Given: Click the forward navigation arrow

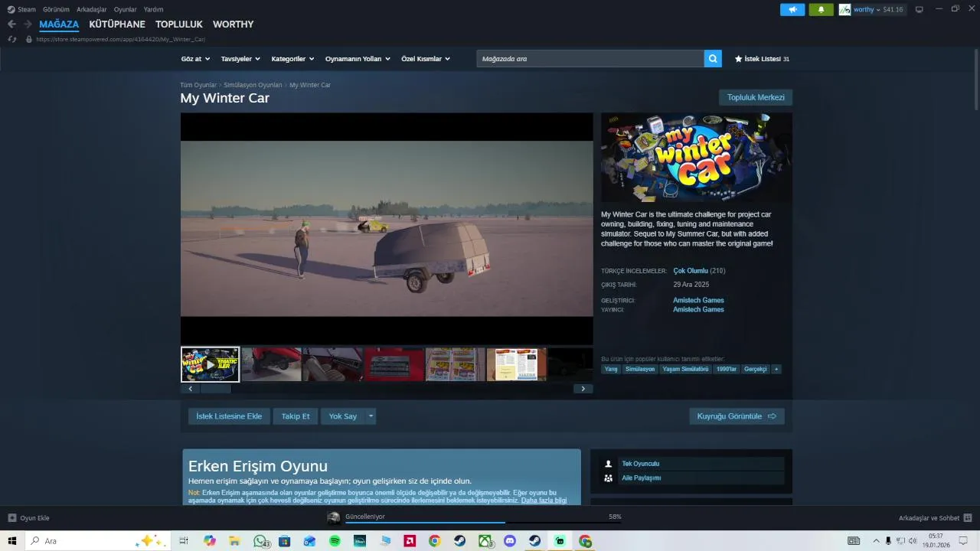Looking at the screenshot, I should click(x=28, y=24).
